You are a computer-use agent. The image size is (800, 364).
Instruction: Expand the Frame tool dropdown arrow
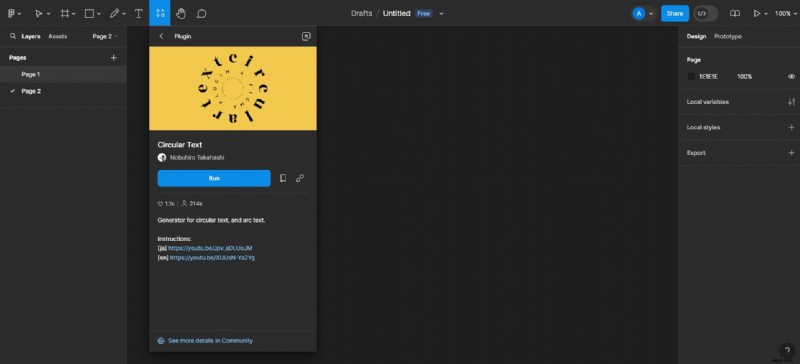(74, 14)
